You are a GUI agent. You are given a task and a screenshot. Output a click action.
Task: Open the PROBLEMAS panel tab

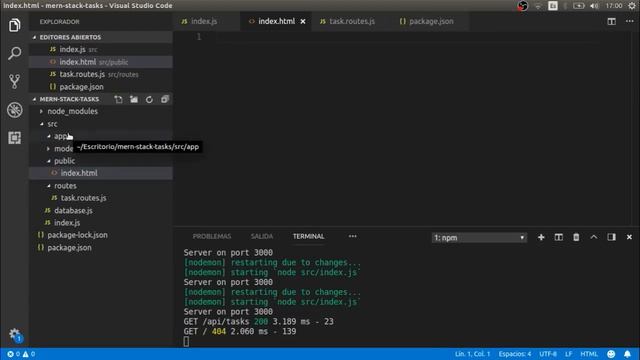212,236
